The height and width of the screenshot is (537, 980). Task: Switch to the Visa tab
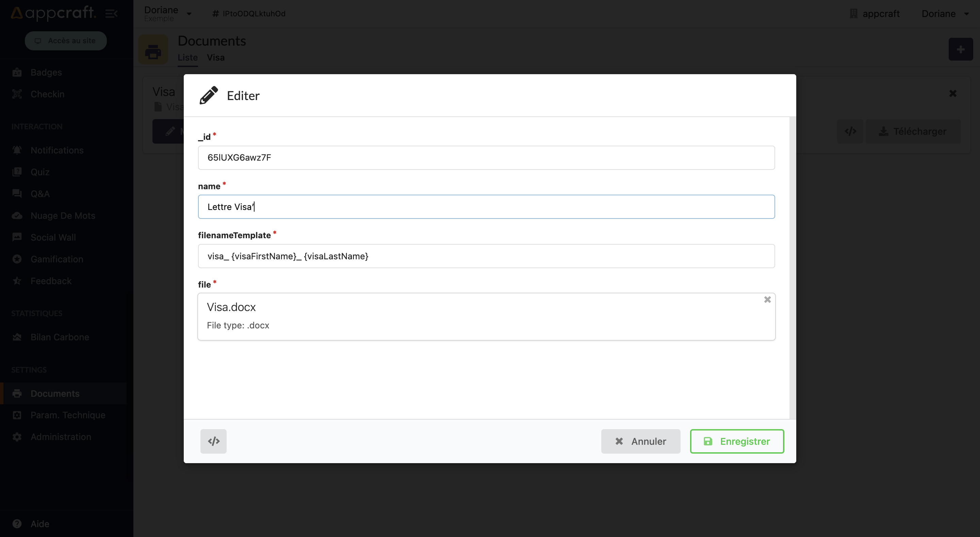click(x=215, y=58)
